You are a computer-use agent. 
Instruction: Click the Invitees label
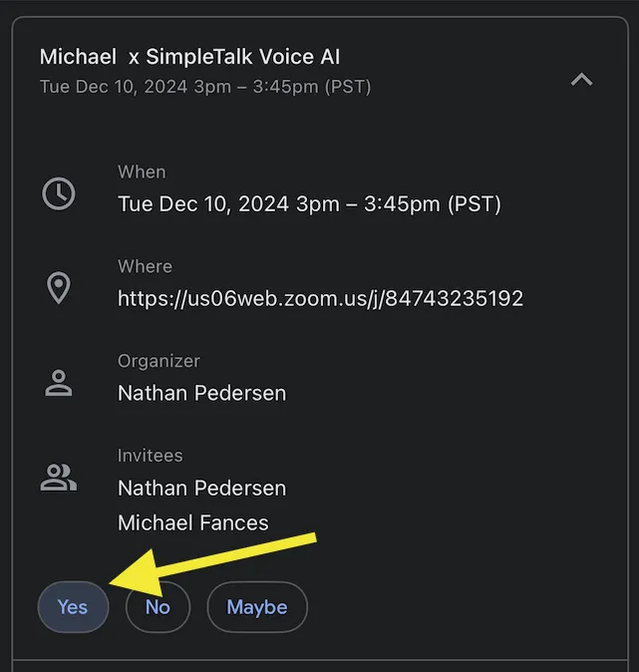150,456
